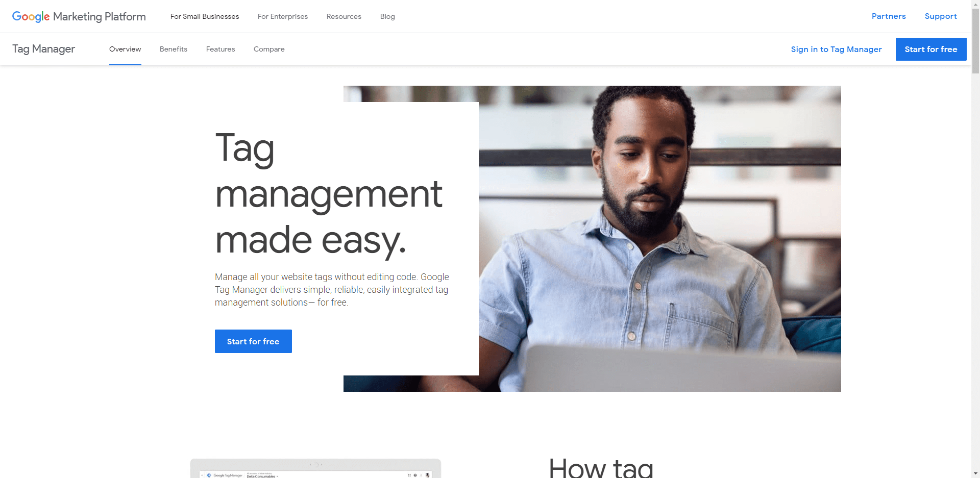The height and width of the screenshot is (478, 980).
Task: Switch to the Features tab
Action: click(220, 49)
